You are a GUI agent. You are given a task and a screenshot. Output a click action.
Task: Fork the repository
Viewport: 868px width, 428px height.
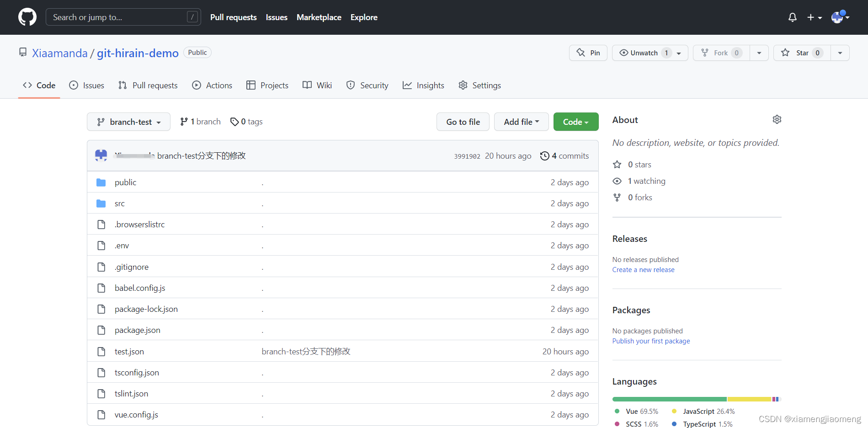[x=721, y=53]
